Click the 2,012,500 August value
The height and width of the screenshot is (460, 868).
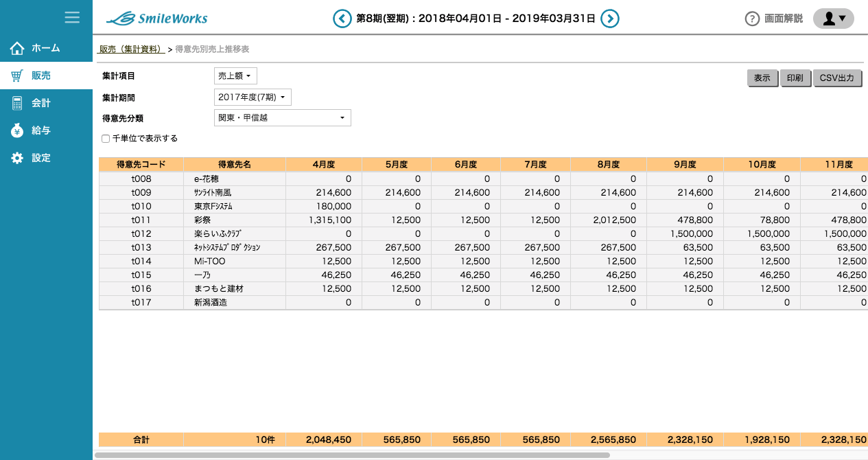(609, 220)
